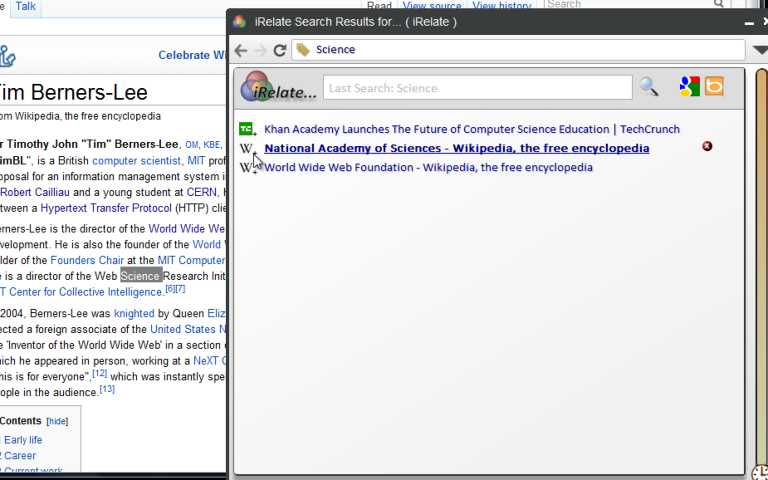Viewport: 768px width, 480px height.
Task: Open citation reference [13]
Action: 107,389
